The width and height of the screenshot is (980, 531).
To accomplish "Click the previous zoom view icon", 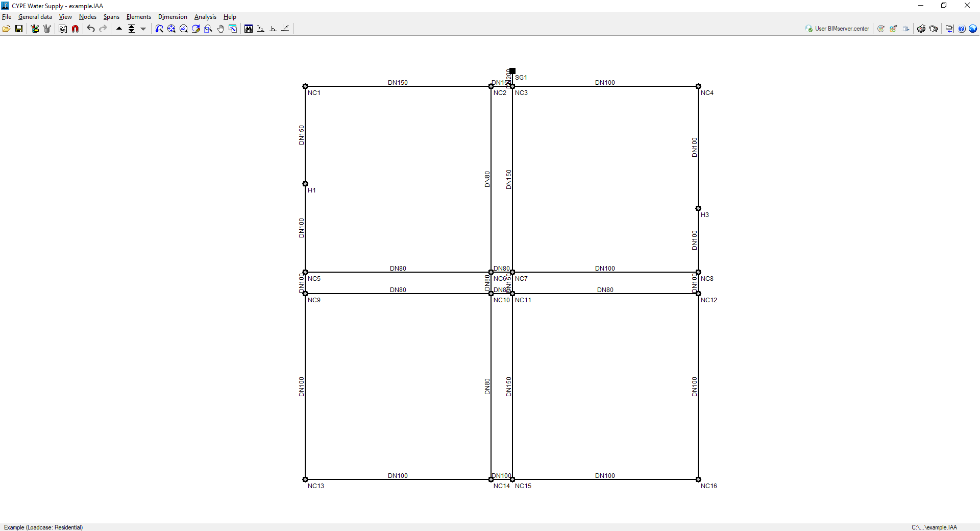I will pyautogui.click(x=159, y=29).
